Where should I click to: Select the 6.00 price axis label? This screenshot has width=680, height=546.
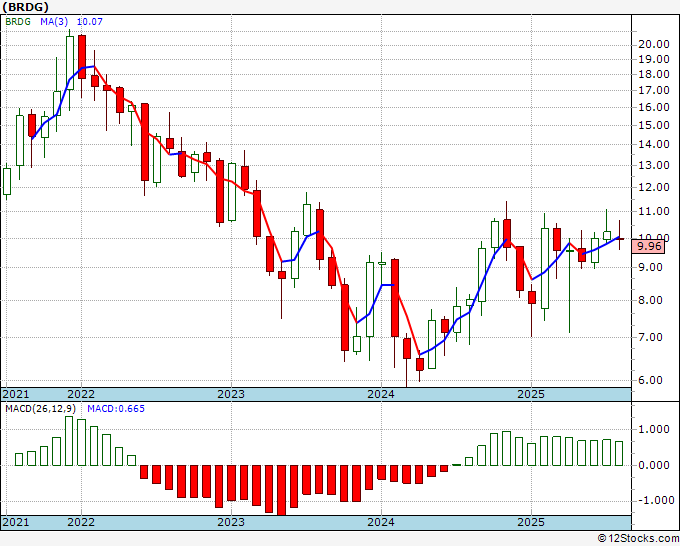(650, 380)
